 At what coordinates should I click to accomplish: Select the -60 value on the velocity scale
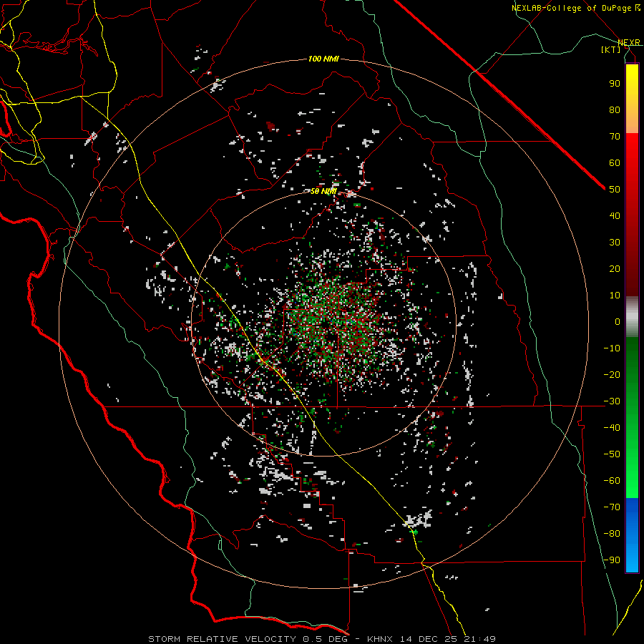[x=612, y=481]
